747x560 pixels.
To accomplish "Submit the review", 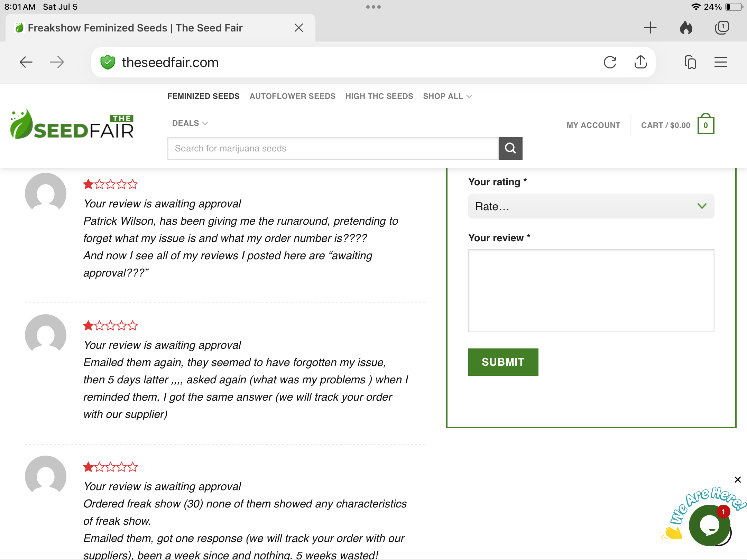I will [x=503, y=362].
